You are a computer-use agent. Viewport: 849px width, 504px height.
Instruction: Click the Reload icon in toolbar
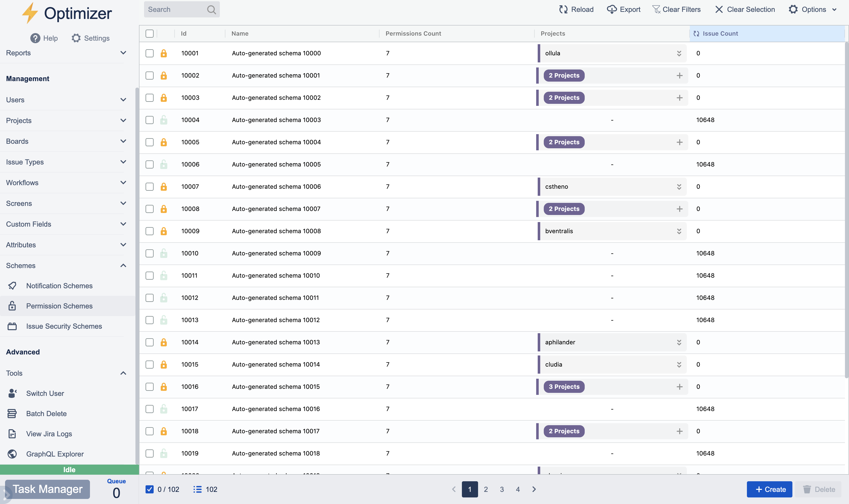pos(563,10)
